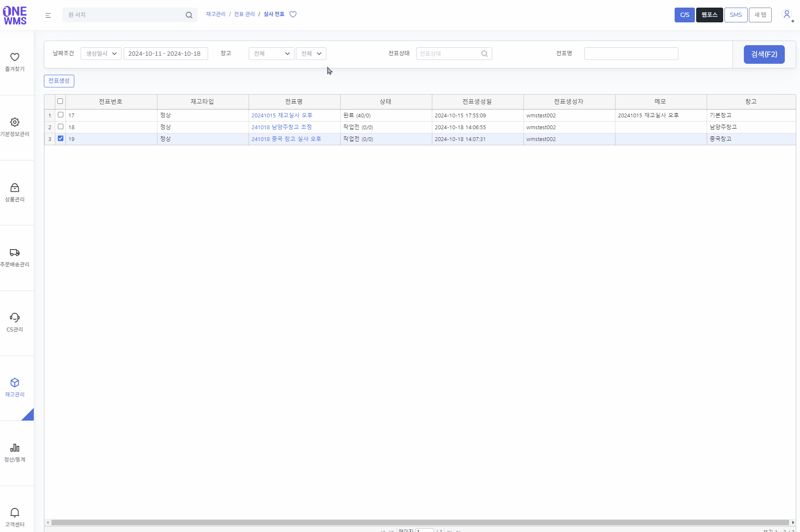Click the horizontal scrollbar under the table
The height and width of the screenshot is (532, 800).
[x=420, y=523]
